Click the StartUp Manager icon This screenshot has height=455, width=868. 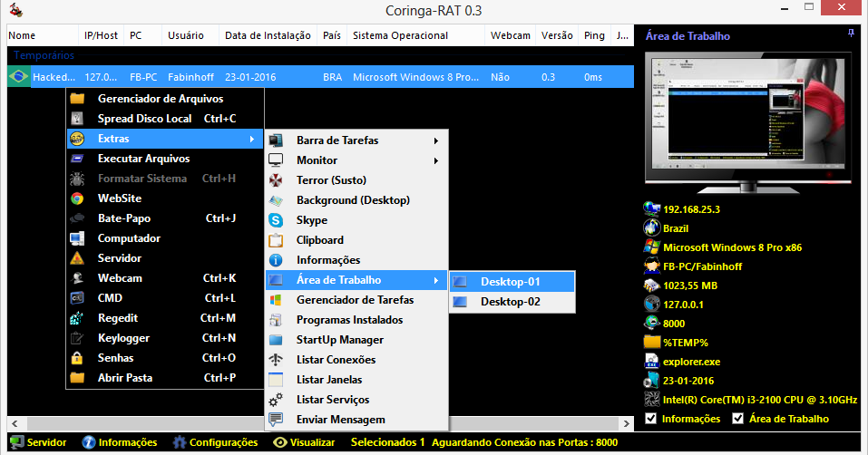(x=276, y=340)
